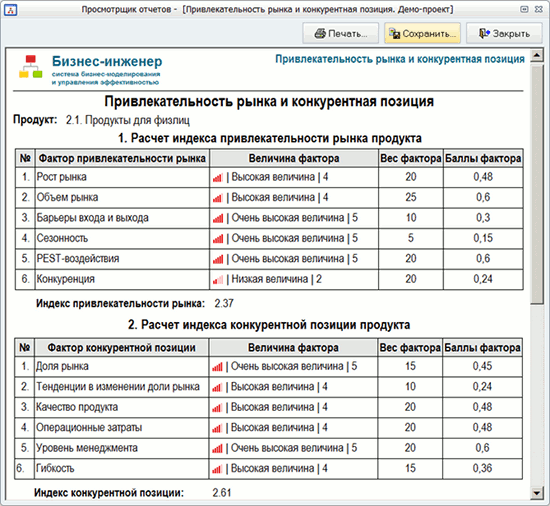Click the competitive position index value 2.61

click(222, 493)
